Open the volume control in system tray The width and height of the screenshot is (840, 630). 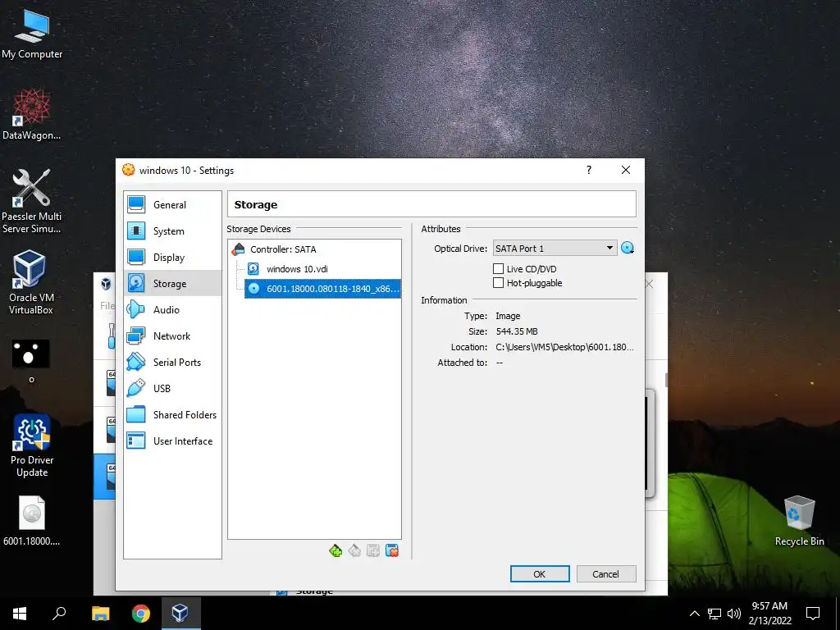coord(734,614)
